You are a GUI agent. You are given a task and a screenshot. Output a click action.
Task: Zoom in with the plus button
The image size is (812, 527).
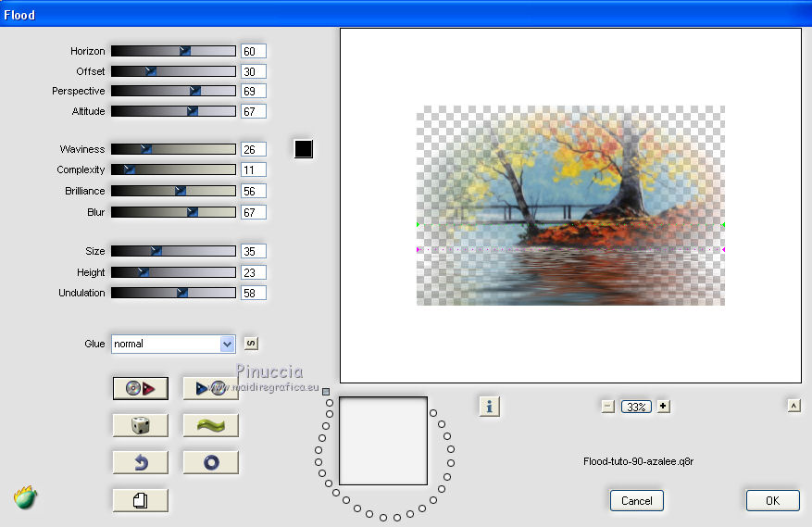(663, 407)
